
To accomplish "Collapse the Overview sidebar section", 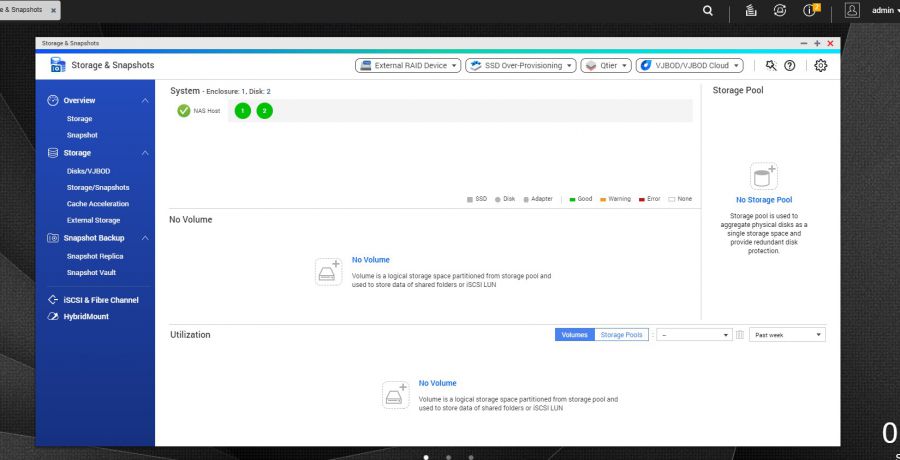I will [145, 101].
